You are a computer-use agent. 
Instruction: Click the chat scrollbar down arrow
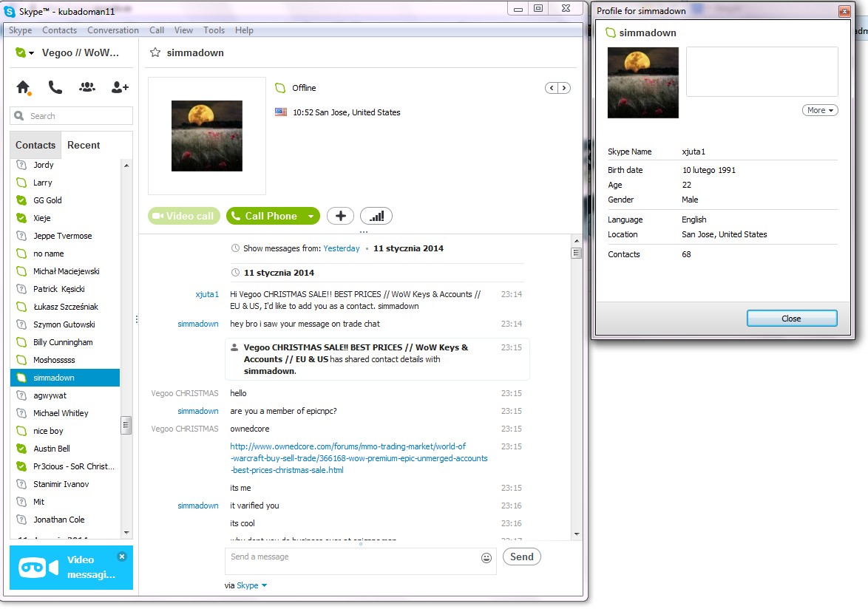coord(577,534)
